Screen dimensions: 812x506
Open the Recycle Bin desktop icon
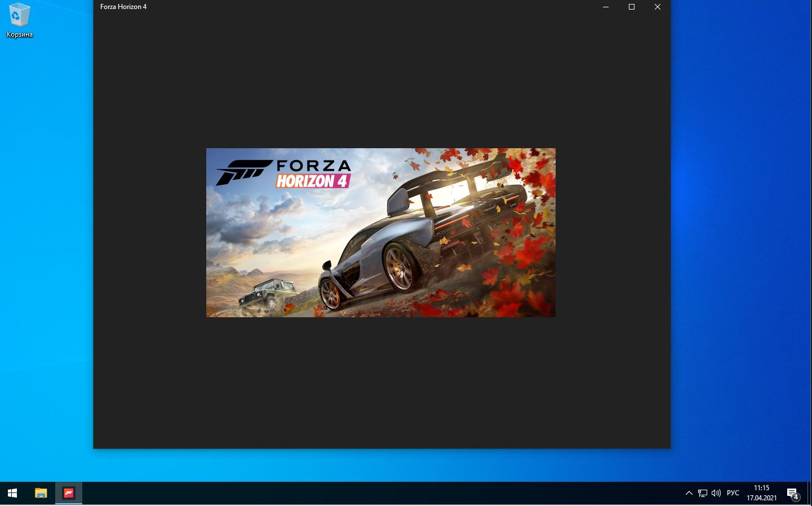(19, 20)
